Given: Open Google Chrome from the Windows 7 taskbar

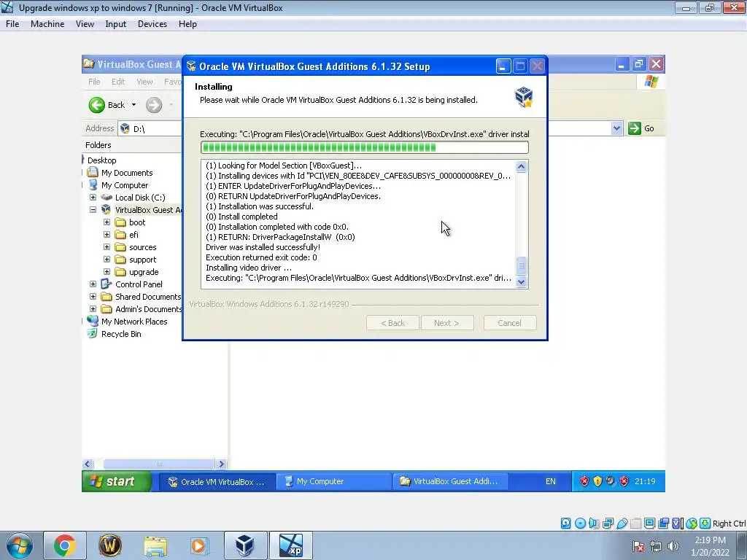Looking at the screenshot, I should 65,545.
